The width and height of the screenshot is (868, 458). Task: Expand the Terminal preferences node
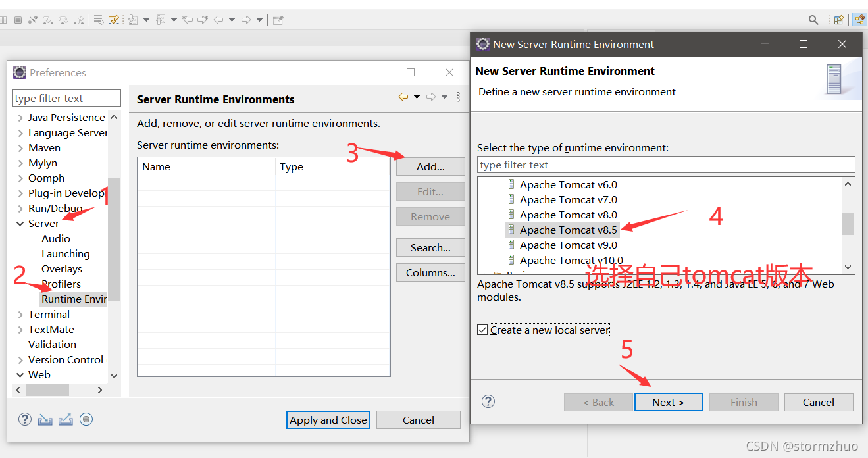point(20,315)
